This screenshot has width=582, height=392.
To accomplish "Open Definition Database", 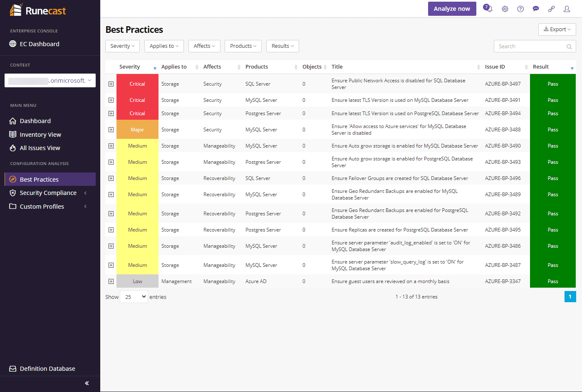I will click(47, 369).
